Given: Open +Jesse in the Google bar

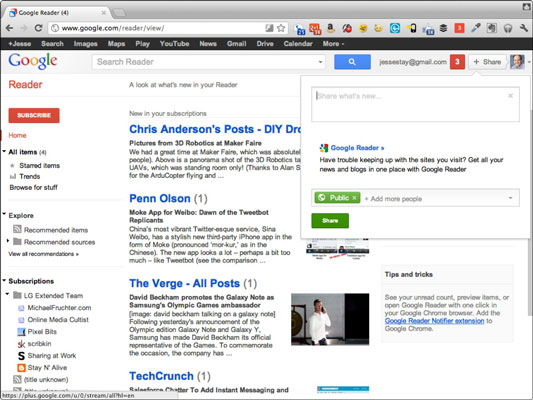Looking at the screenshot, I should click(20, 44).
